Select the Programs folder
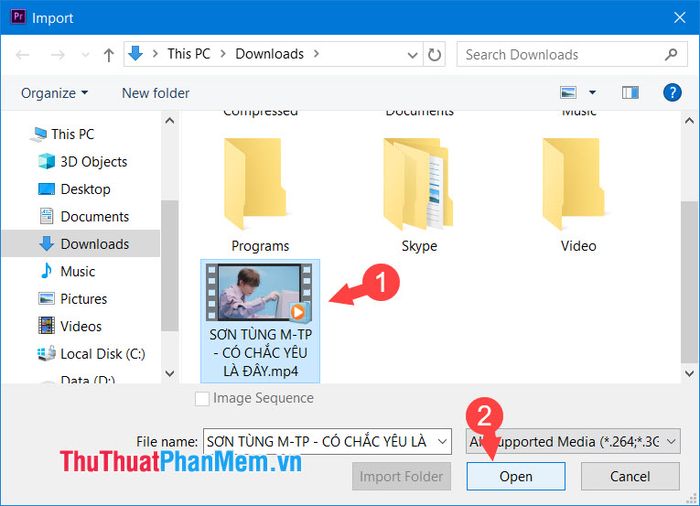Image resolution: width=700 pixels, height=506 pixels. (x=260, y=196)
